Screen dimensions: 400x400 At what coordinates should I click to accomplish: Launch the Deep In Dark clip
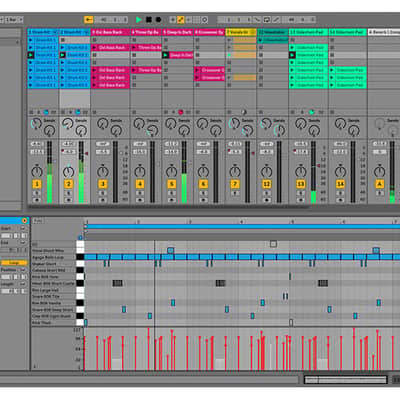pyautogui.click(x=166, y=55)
